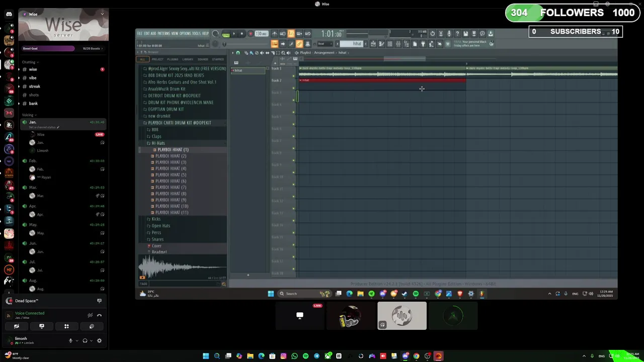Viewport: 644px width, 362px height.
Task: Open the PATTERNS menu in FL Studio
Action: point(164,34)
